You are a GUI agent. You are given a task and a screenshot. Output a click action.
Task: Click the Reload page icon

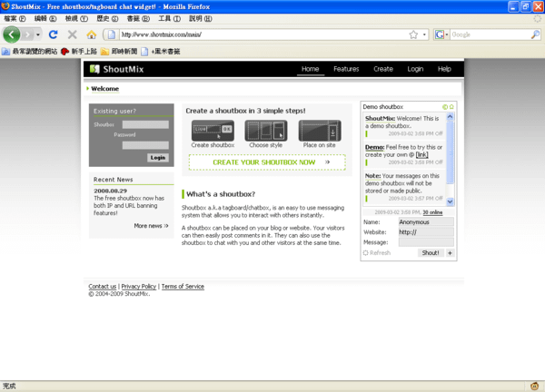[x=54, y=34]
